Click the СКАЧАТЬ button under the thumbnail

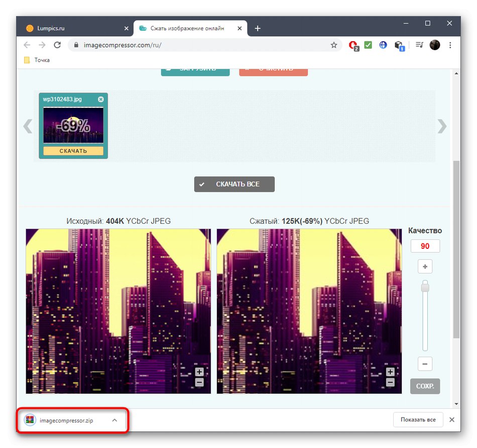(x=73, y=151)
